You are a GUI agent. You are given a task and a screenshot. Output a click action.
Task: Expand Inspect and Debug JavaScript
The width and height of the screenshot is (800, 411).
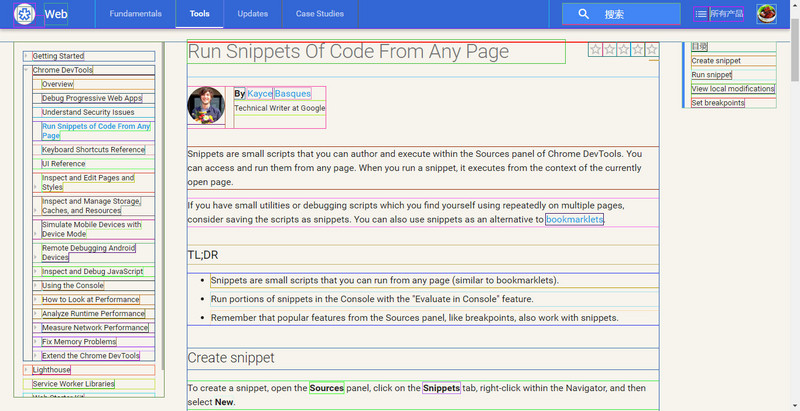coord(36,271)
